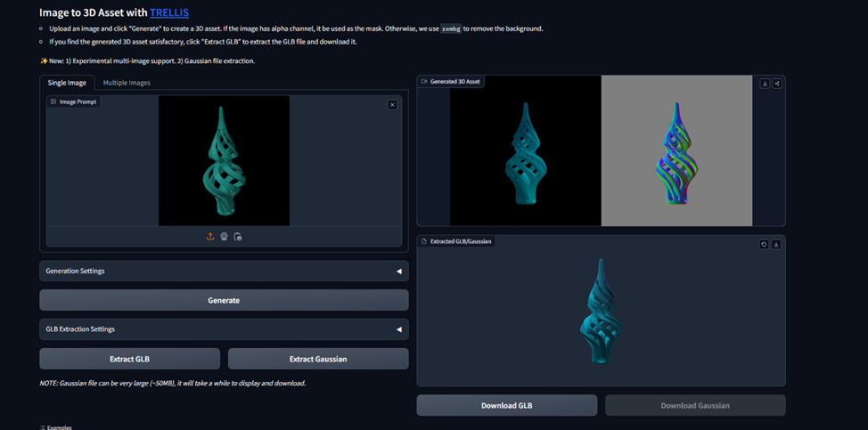Click the 3D model in Extracted GLB viewer

point(602,311)
